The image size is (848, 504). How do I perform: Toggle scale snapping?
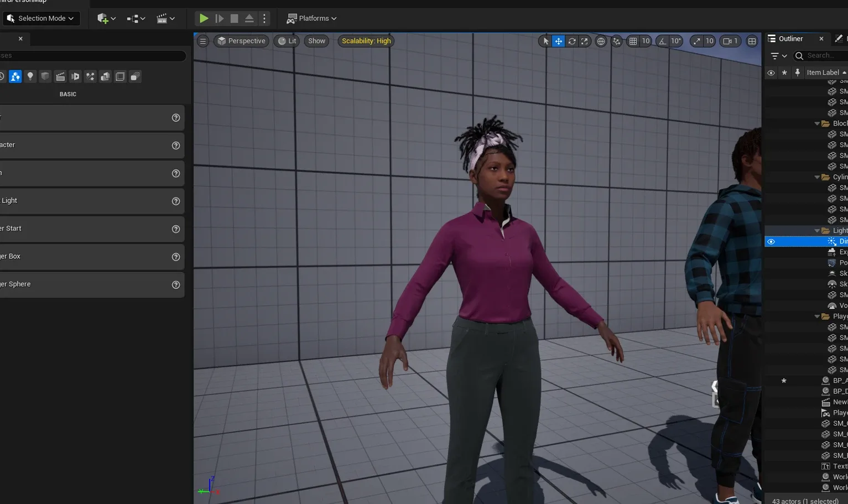[696, 41]
